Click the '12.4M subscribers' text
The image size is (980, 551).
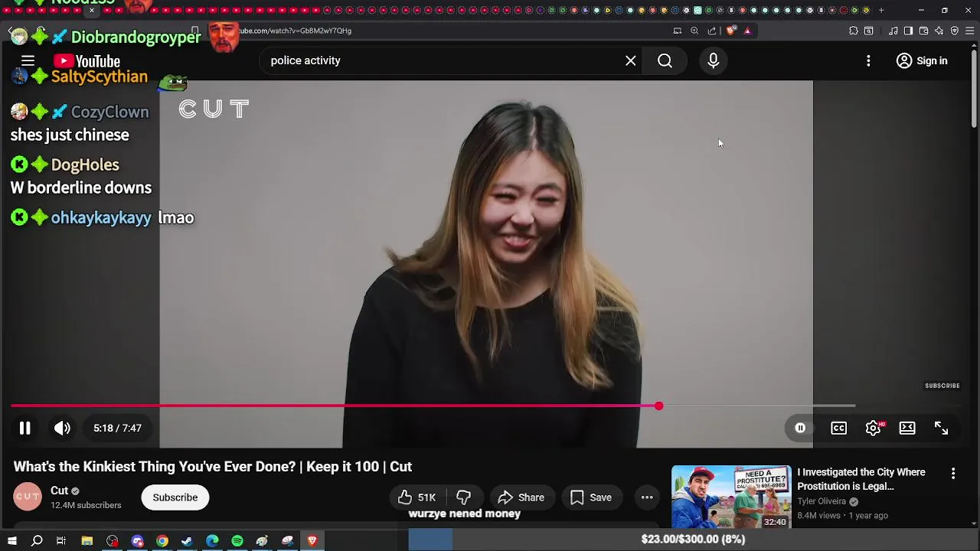point(86,505)
